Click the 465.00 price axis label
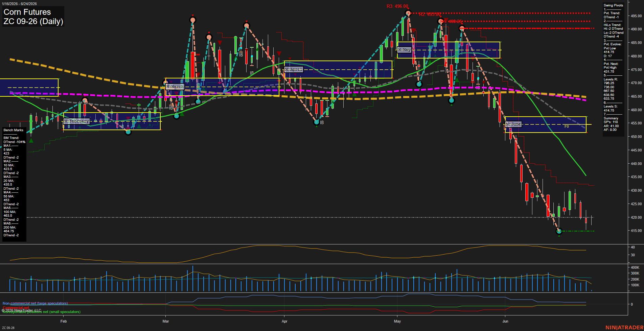Image resolution: width=644 pixels, height=331 pixels. (636, 96)
